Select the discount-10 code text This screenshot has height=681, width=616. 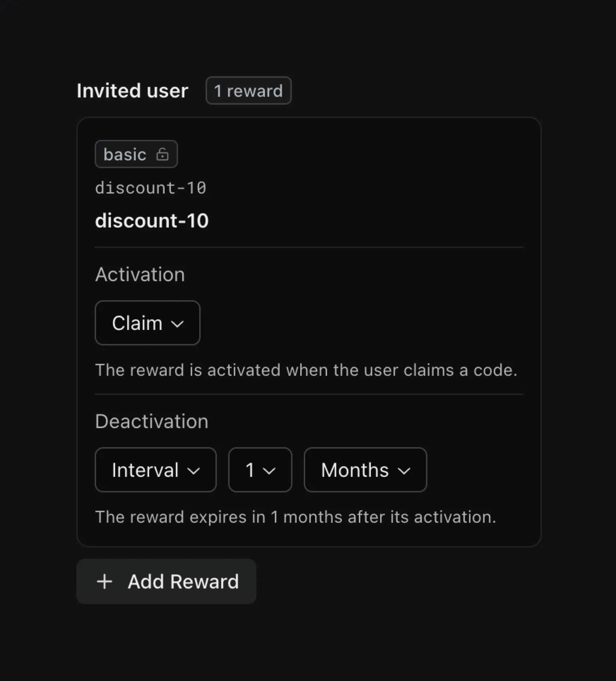point(151,187)
